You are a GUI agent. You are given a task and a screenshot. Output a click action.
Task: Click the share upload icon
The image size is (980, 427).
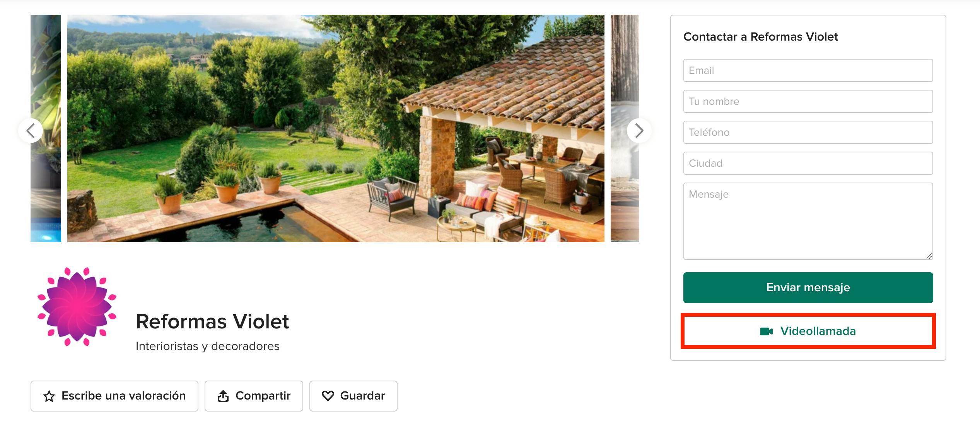click(x=223, y=396)
